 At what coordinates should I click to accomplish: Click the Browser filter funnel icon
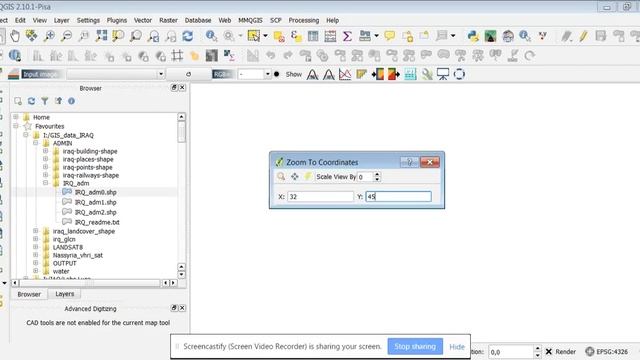(x=45, y=101)
